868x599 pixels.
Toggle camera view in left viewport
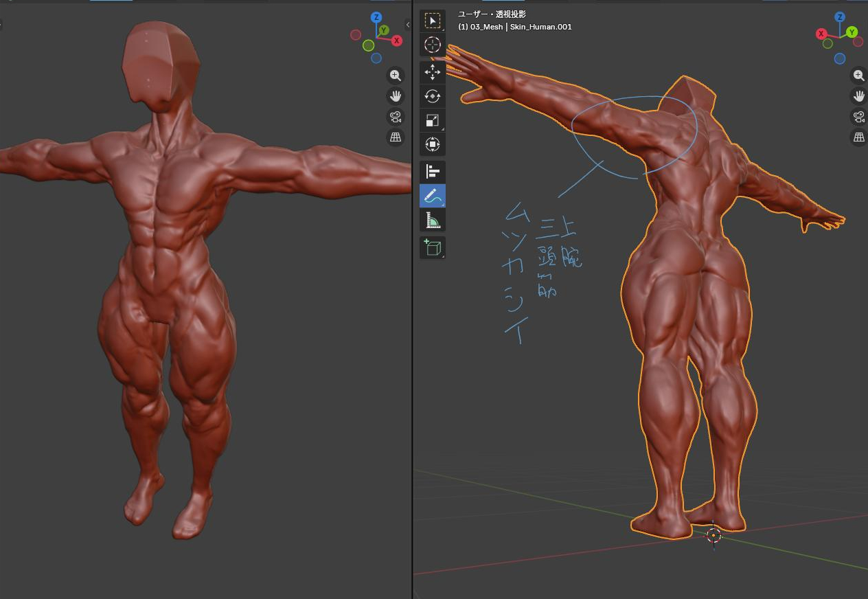click(x=396, y=117)
